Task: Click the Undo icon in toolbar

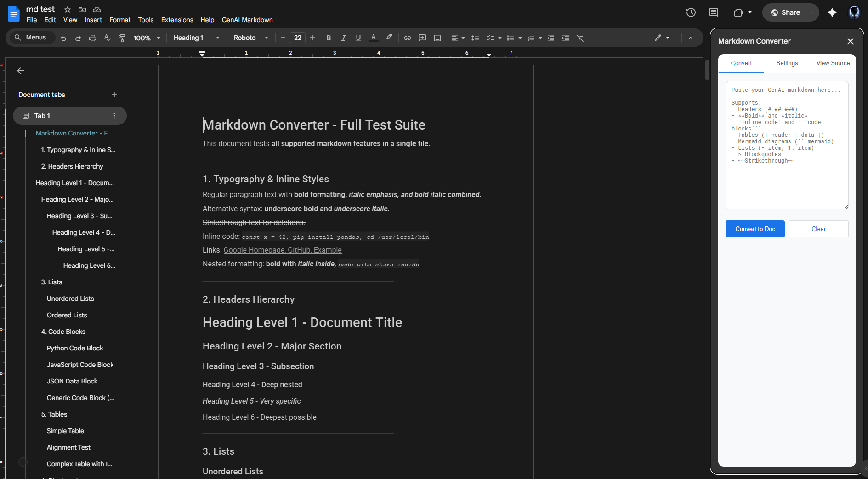Action: [x=63, y=38]
